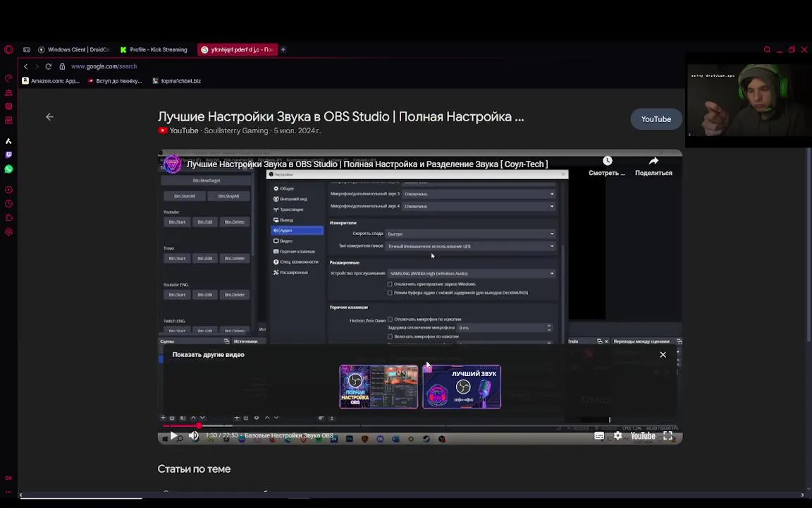This screenshot has width=812, height=508.
Task: Click the Soullsterry Gaming channel name
Action: [236, 131]
